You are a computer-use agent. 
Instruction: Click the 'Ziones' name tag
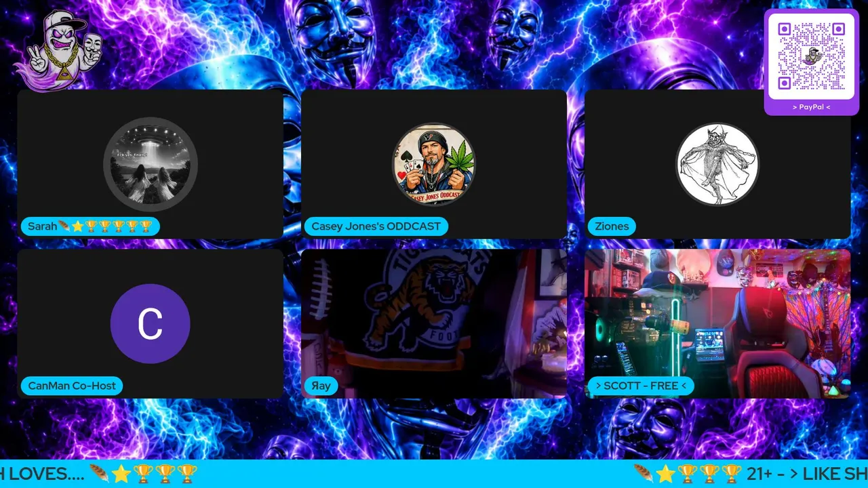[612, 226]
